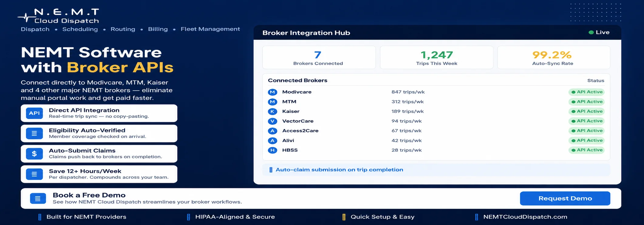Click the icon beside HIPAA-Aligned & Secure
The width and height of the screenshot is (644, 225).
(x=189, y=217)
